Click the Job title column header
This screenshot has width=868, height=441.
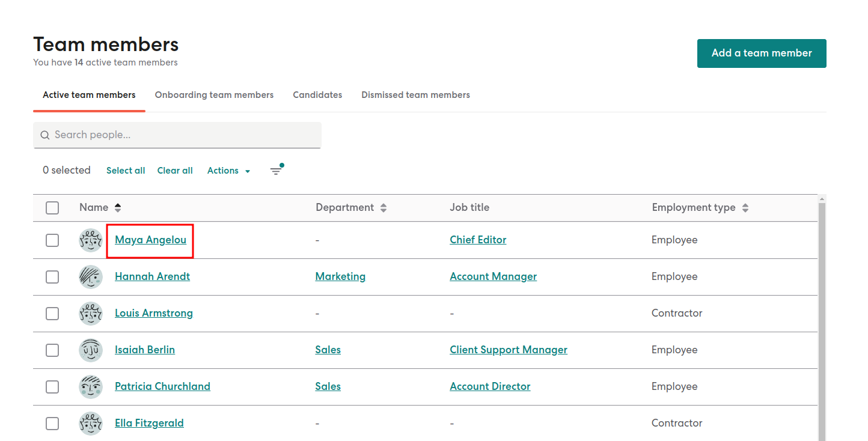point(469,207)
